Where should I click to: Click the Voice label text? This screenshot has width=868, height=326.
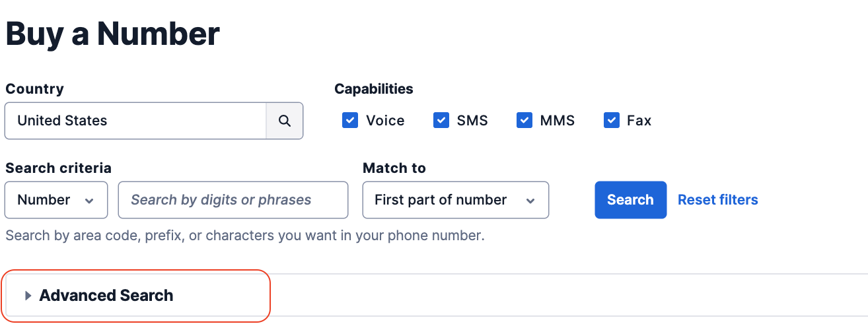point(385,121)
